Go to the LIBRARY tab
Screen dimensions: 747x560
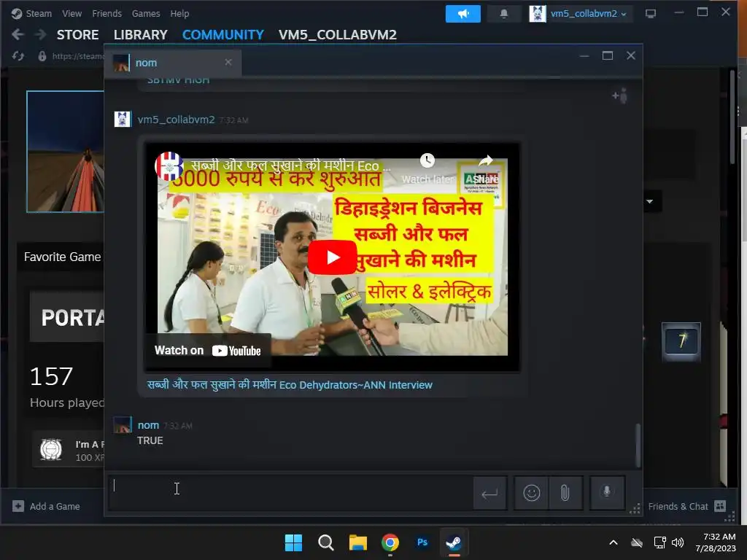141,35
